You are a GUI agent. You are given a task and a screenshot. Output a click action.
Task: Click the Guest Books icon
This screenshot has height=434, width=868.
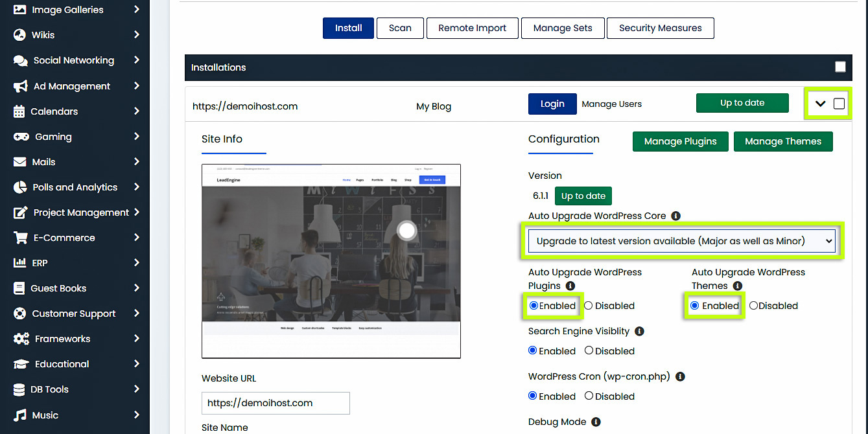click(x=19, y=288)
